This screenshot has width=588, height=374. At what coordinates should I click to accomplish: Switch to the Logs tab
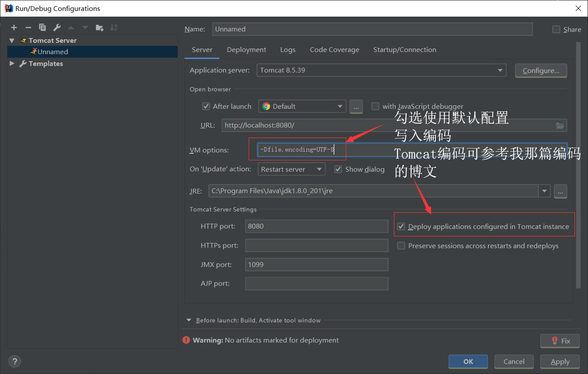[x=288, y=50]
